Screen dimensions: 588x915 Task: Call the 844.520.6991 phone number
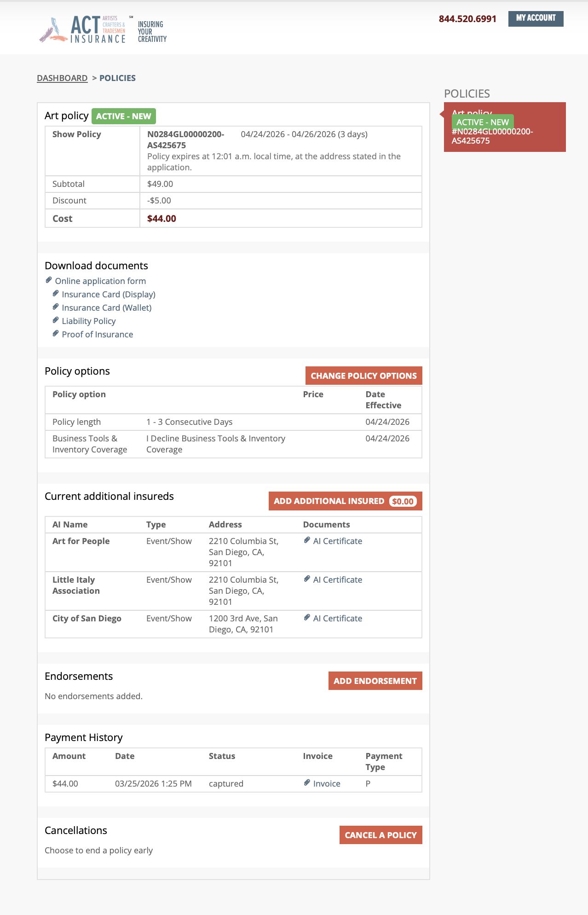point(467,19)
